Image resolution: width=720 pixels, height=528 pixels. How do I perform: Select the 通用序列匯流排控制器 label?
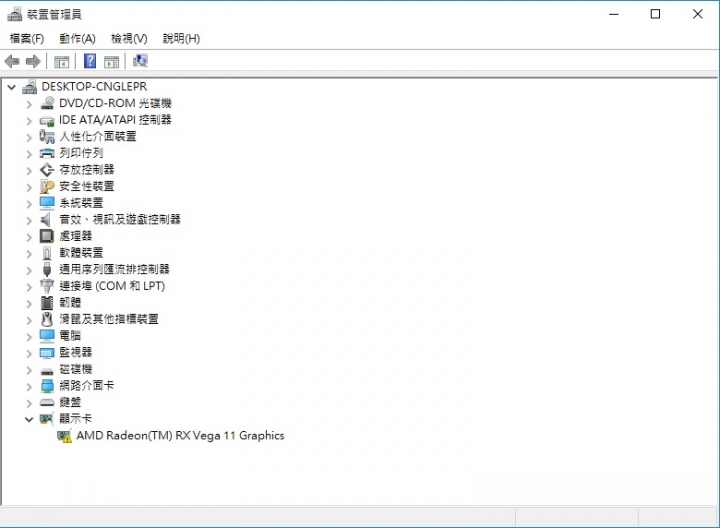114,270
